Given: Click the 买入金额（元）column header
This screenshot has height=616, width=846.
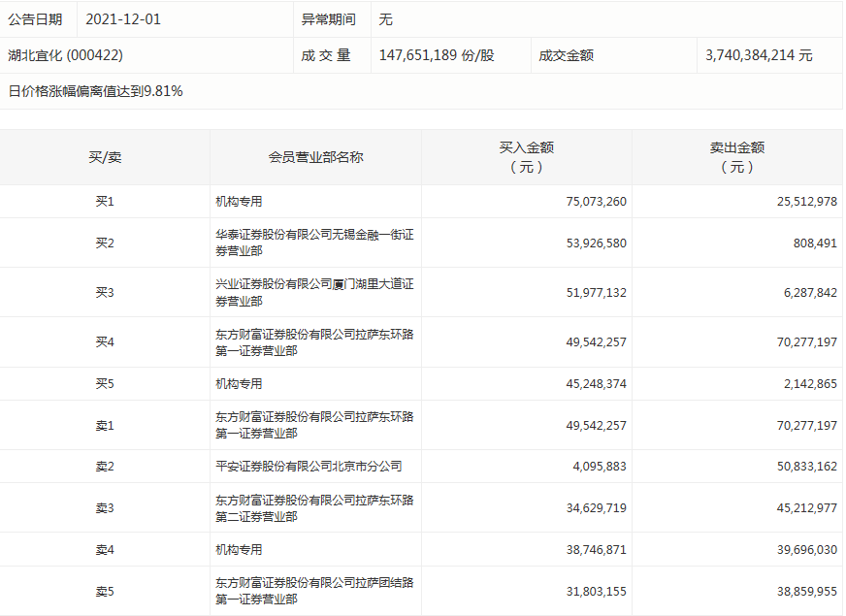Looking at the screenshot, I should (526, 157).
